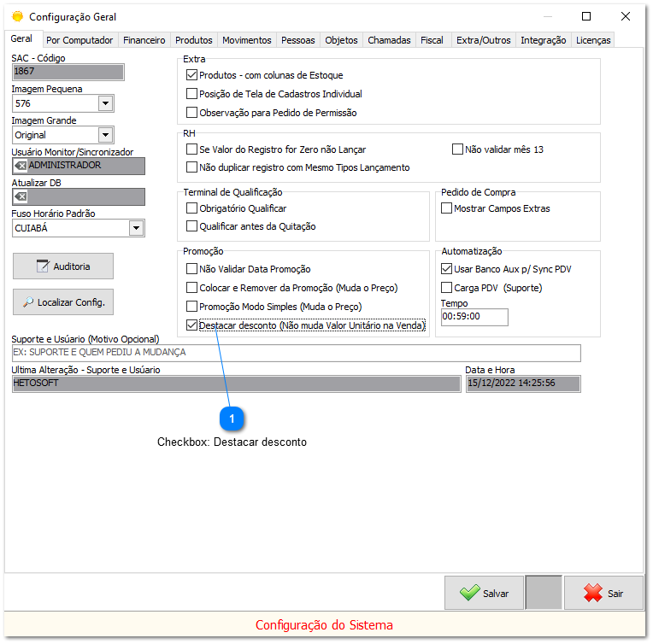The image size is (653, 644).
Task: Click the sun application icon in title bar
Action: [17, 16]
